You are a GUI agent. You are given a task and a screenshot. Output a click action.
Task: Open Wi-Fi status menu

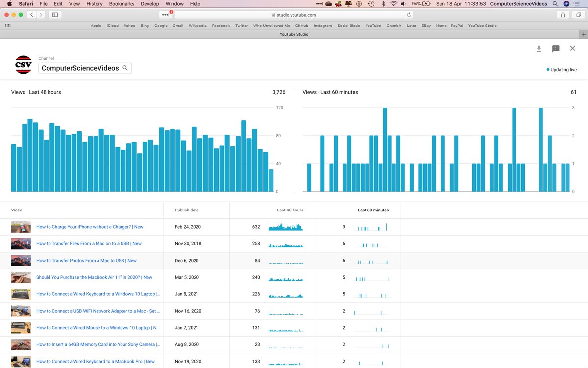(393, 4)
